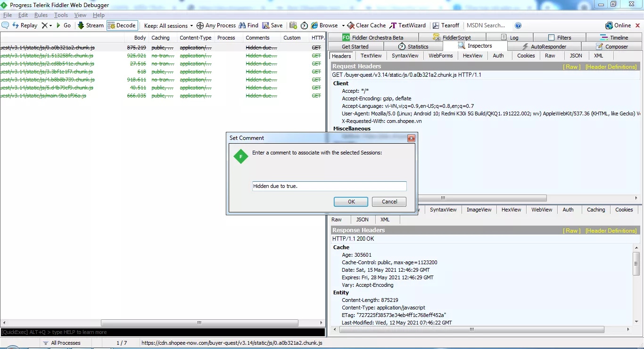Image resolution: width=644 pixels, height=349 pixels.
Task: Sort sessions by Caching column header
Action: (x=162, y=38)
